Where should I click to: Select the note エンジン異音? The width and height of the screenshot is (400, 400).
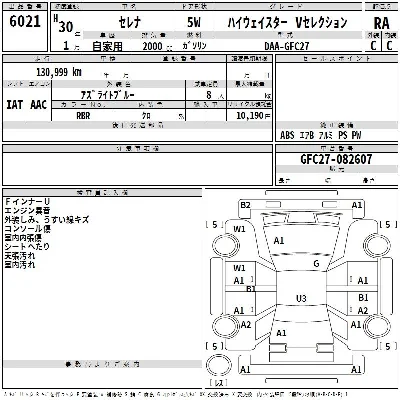tap(27, 211)
